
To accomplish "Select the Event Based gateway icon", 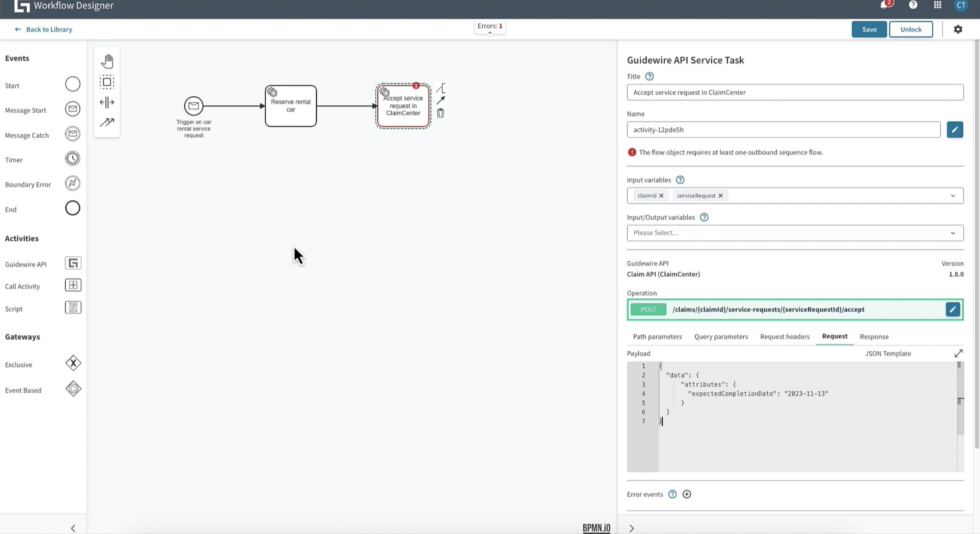I will 73,389.
